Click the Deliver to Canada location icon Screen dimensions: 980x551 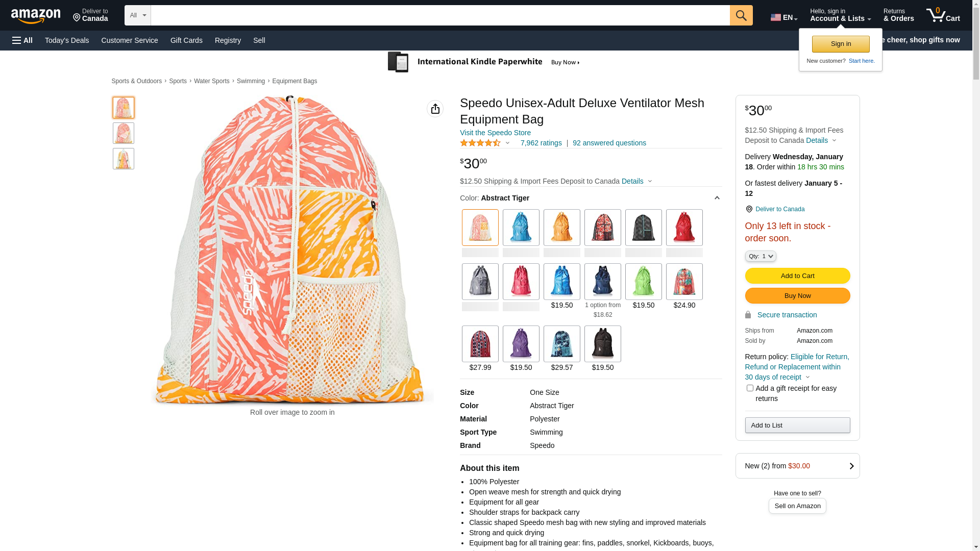749,209
